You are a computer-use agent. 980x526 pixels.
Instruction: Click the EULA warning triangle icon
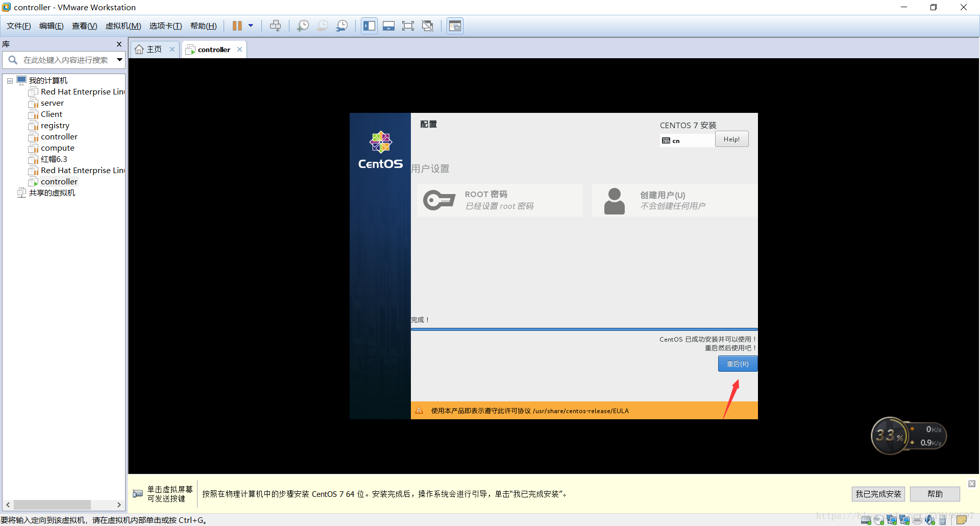coord(419,411)
